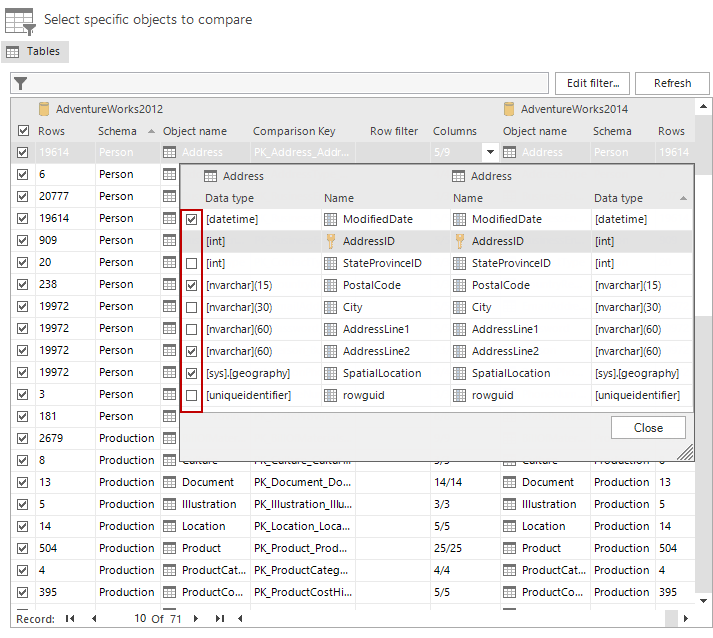Click the column icon beside left PostalCode
The width and height of the screenshot is (713, 638).
coord(330,286)
